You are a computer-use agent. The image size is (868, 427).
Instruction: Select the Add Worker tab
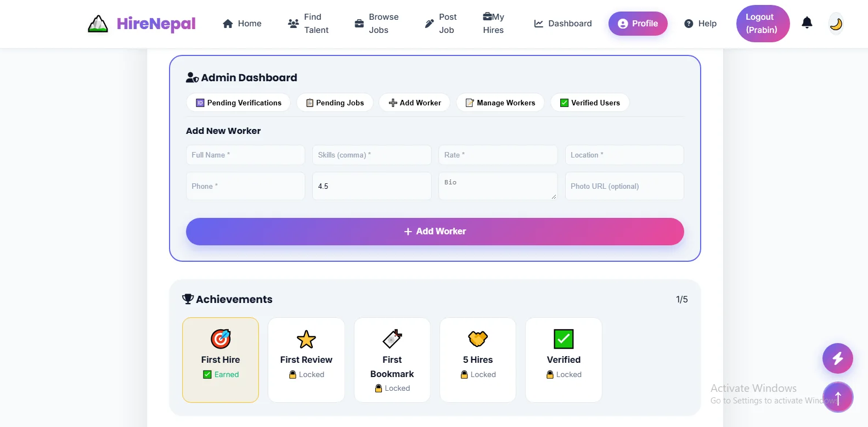pos(415,103)
